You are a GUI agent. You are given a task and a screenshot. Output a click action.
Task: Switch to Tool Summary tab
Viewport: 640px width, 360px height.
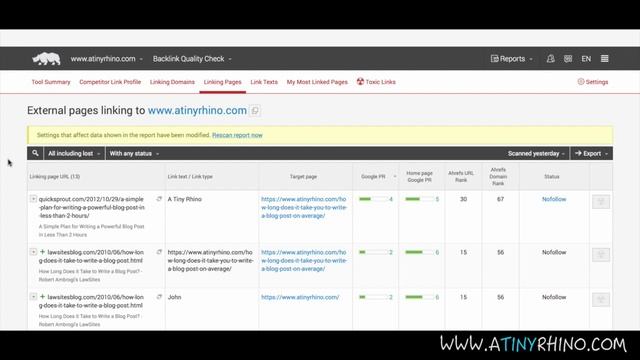(51, 82)
